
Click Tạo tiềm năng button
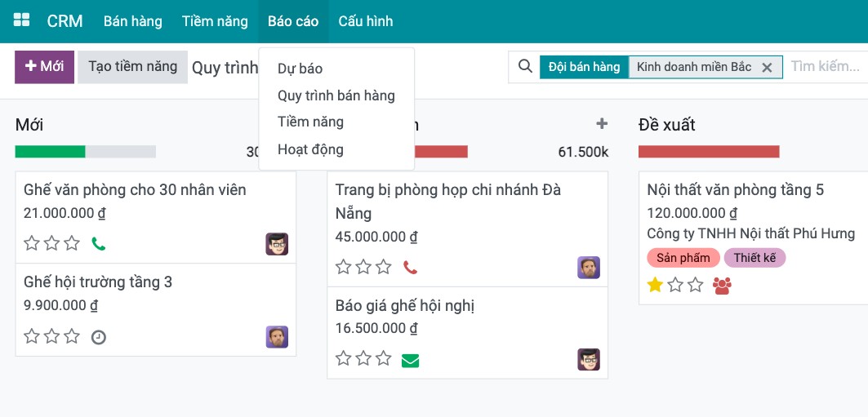tap(133, 67)
